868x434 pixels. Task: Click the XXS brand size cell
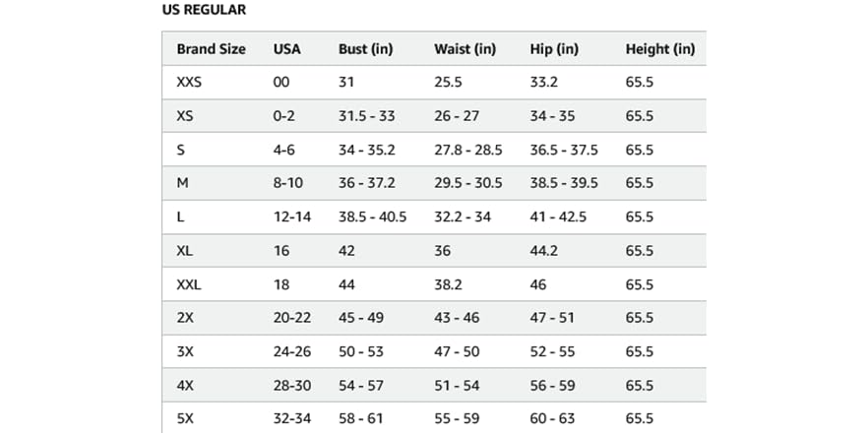click(x=189, y=83)
